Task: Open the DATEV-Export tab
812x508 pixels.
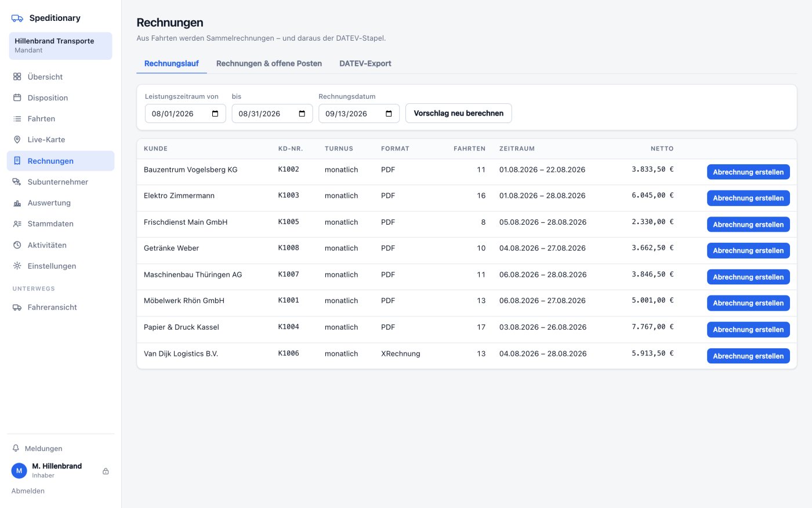Action: tap(365, 63)
